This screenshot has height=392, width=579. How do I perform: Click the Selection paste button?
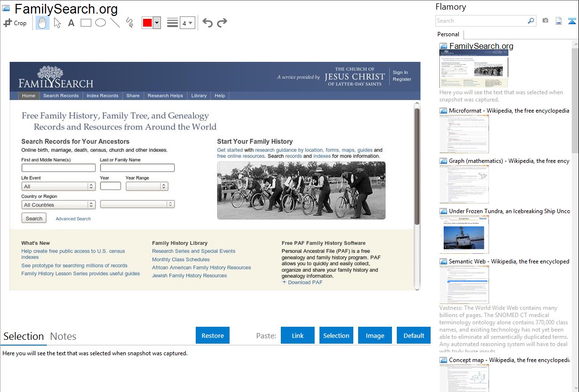336,335
